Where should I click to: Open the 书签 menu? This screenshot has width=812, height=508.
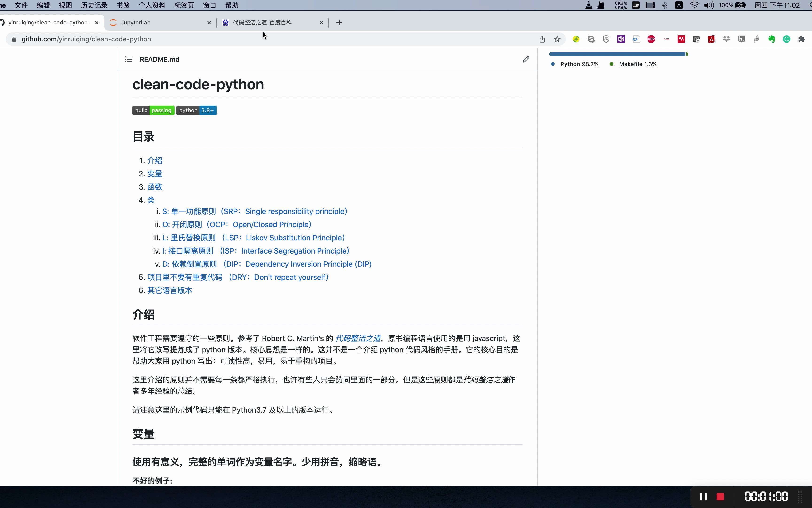point(123,5)
